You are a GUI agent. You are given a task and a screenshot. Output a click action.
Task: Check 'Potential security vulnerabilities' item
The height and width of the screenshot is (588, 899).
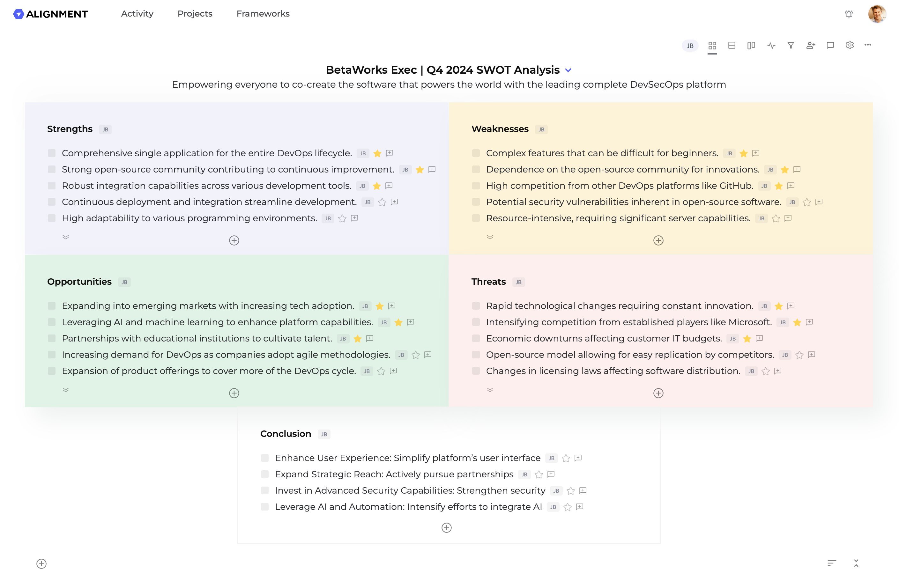point(476,202)
